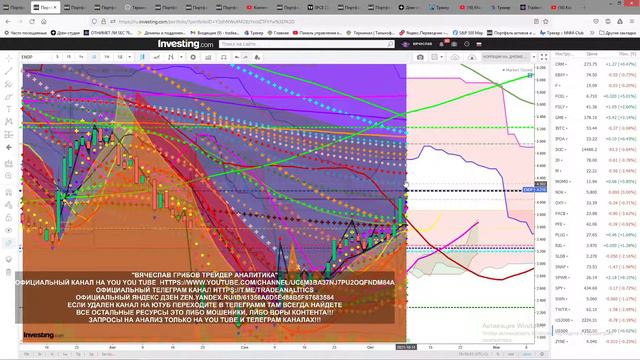This screenshot has width=640, height=360.
Task: Go back in the browser
Action: point(8,21)
